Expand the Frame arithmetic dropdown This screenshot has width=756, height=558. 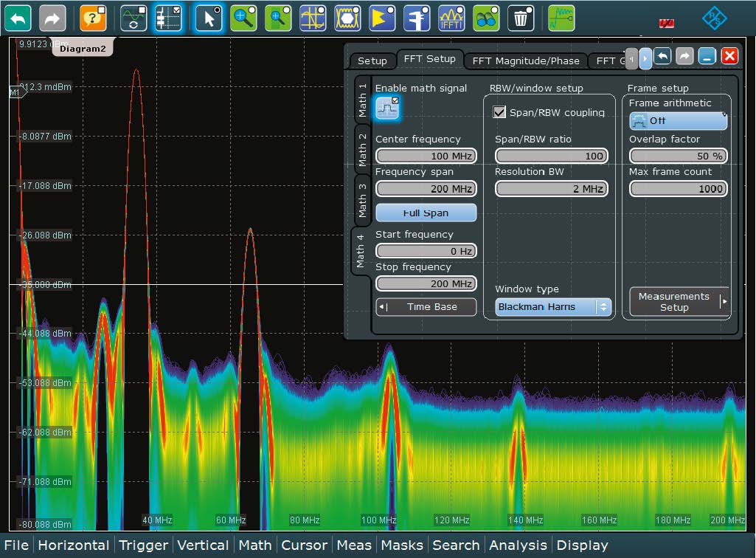pyautogui.click(x=678, y=121)
